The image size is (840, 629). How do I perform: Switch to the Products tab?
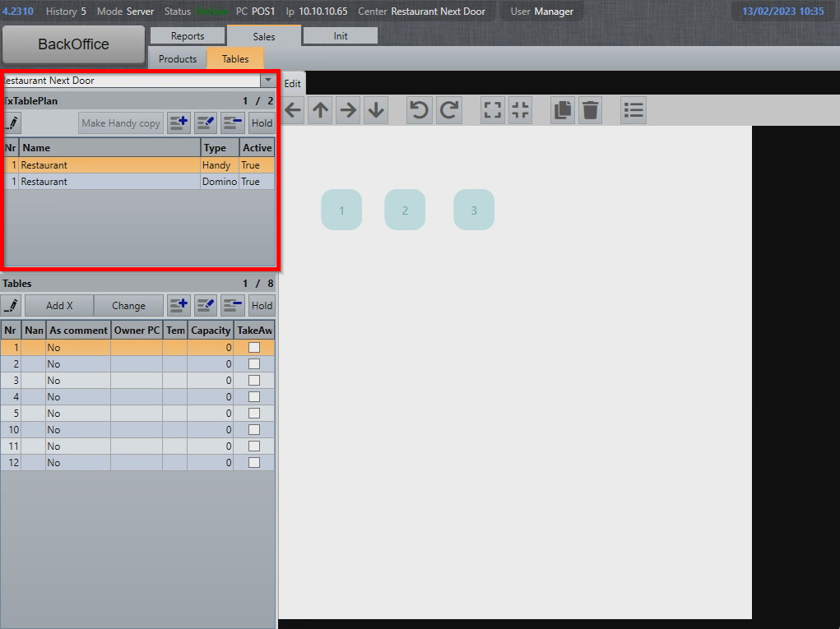pyautogui.click(x=177, y=58)
